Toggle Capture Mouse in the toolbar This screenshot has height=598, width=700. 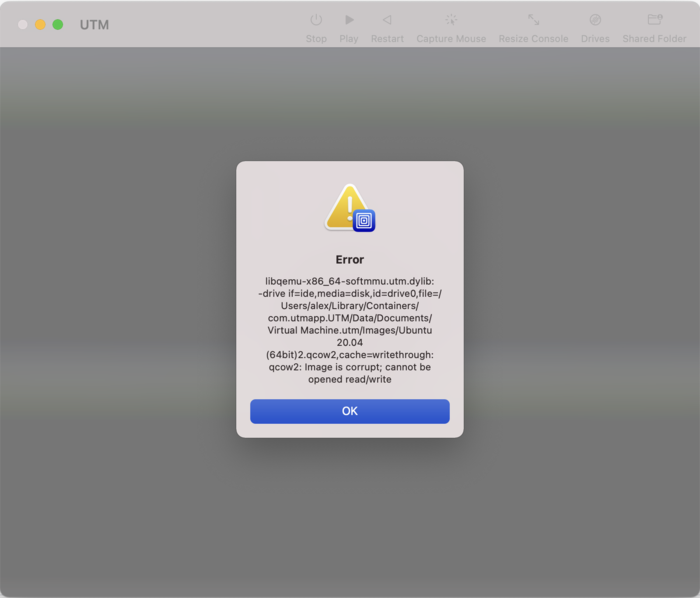point(451,20)
